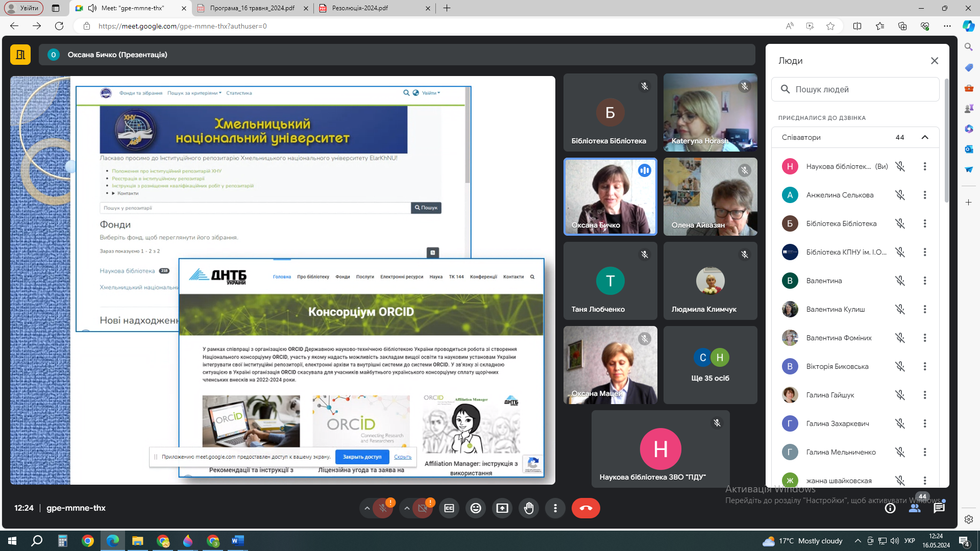Open more options three-dot menu in call bar
The height and width of the screenshot is (551, 980).
(x=555, y=508)
